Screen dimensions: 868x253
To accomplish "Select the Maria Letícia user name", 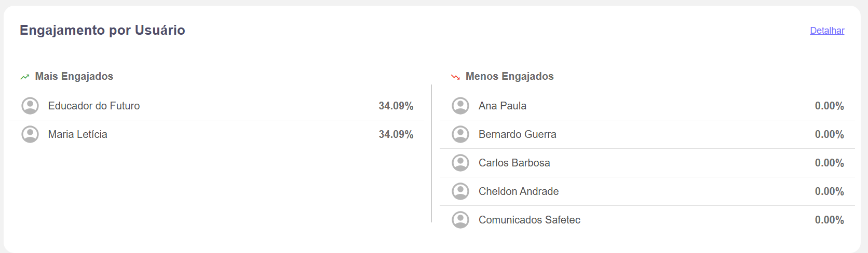I will 78,134.
